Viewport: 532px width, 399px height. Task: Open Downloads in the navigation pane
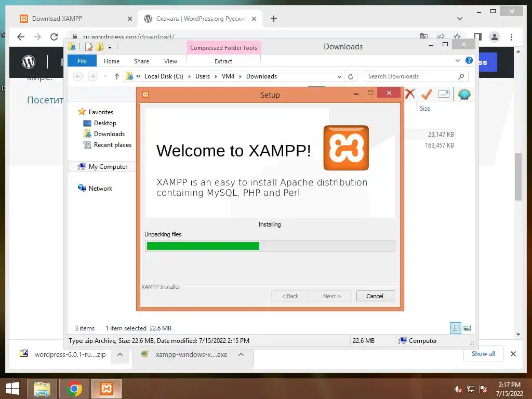tap(109, 134)
